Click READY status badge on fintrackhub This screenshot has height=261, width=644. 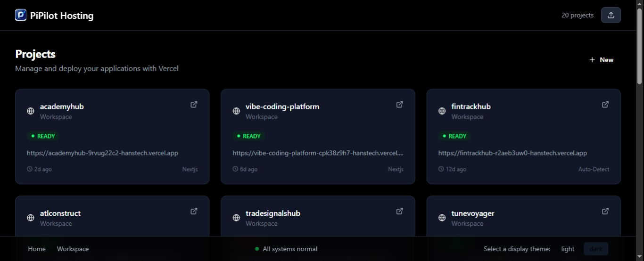(454, 136)
